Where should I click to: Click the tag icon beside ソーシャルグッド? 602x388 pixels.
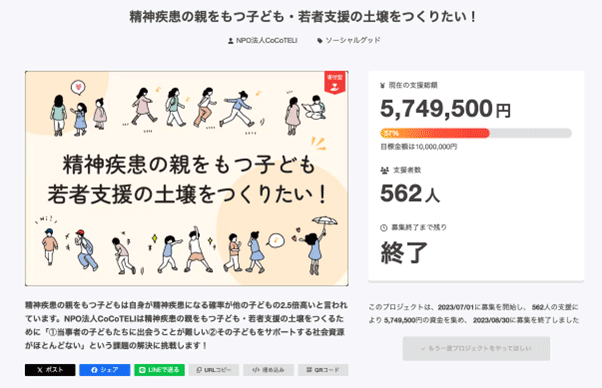(x=320, y=41)
